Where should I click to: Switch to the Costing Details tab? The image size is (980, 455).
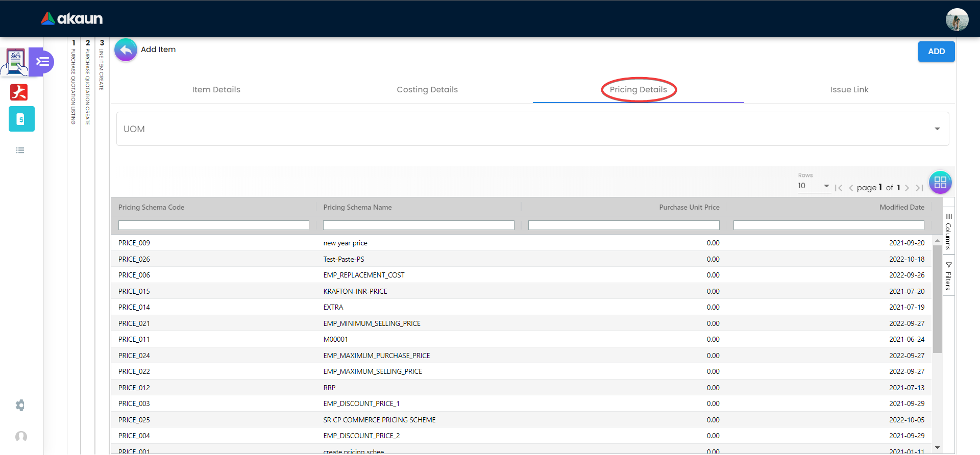click(427, 90)
